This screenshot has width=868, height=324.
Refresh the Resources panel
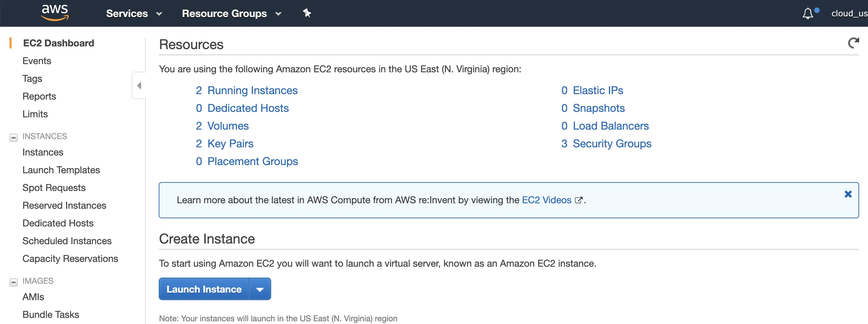[853, 43]
